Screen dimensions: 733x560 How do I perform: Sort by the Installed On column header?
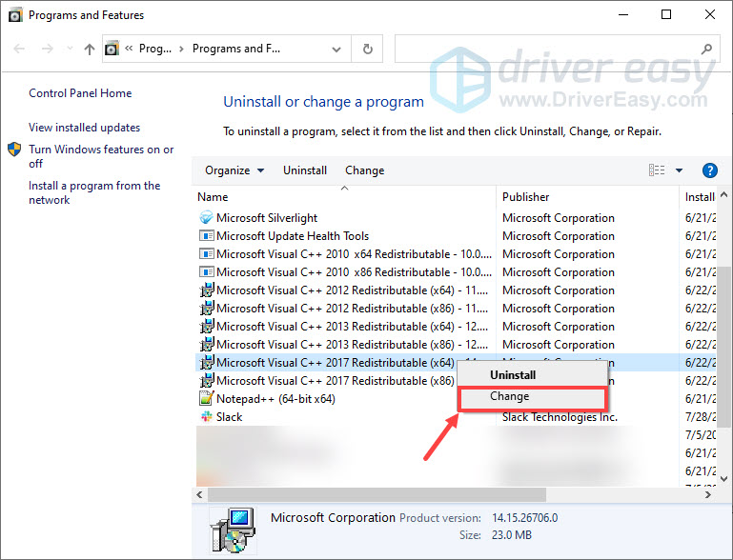700,197
